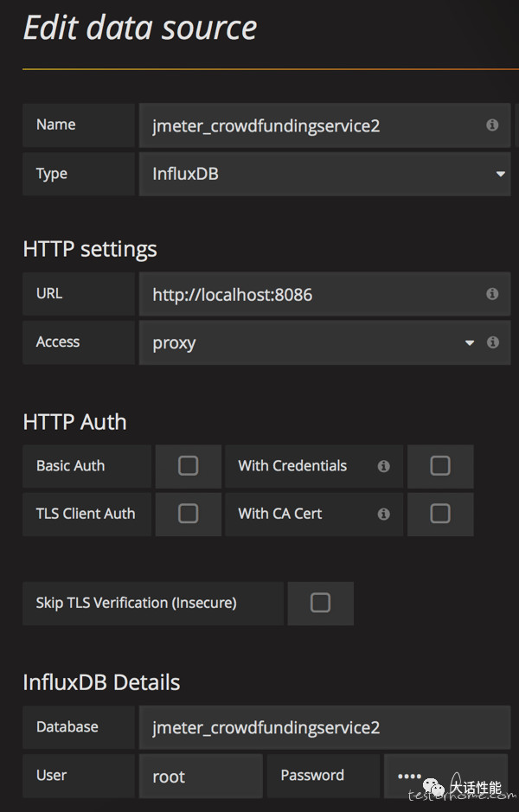Click the Type dropdown caret arrow
The image size is (519, 812).
tap(500, 174)
